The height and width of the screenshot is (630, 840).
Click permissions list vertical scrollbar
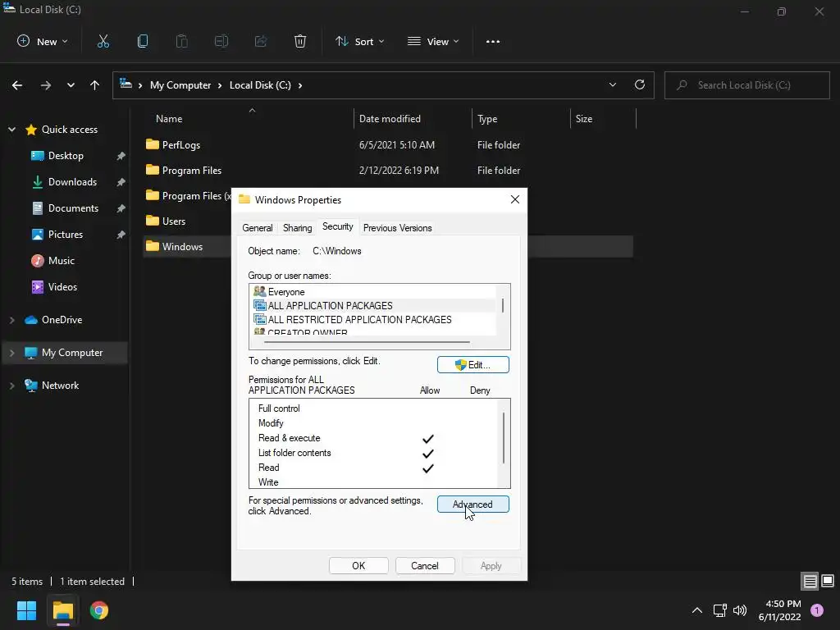tap(504, 438)
